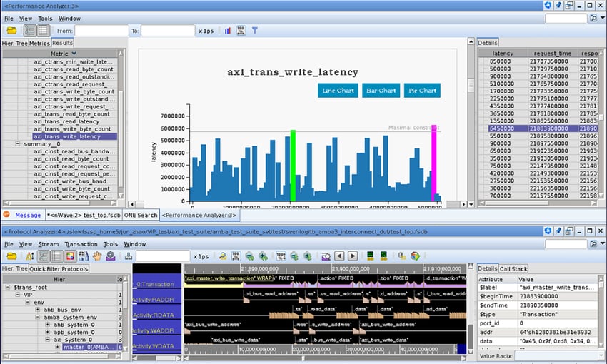The height and width of the screenshot is (364, 607).
Task: Click the open folder icon in Performance Analyzer
Action: [x=11, y=31]
